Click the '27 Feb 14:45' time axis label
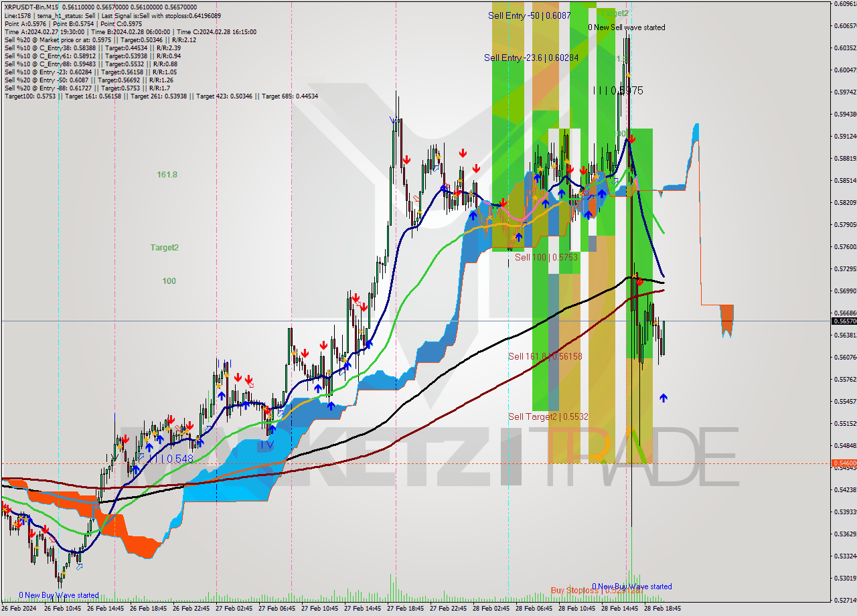This screenshot has width=857, height=616. pos(362,609)
